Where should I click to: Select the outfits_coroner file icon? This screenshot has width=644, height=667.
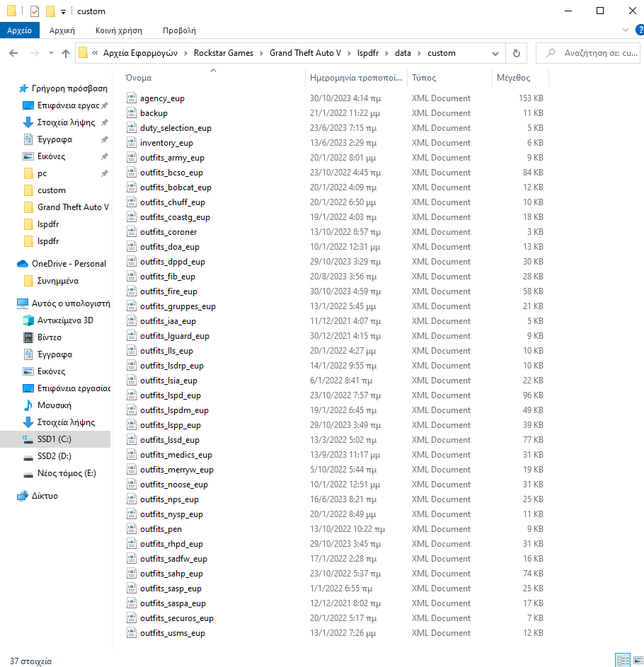[x=132, y=232]
